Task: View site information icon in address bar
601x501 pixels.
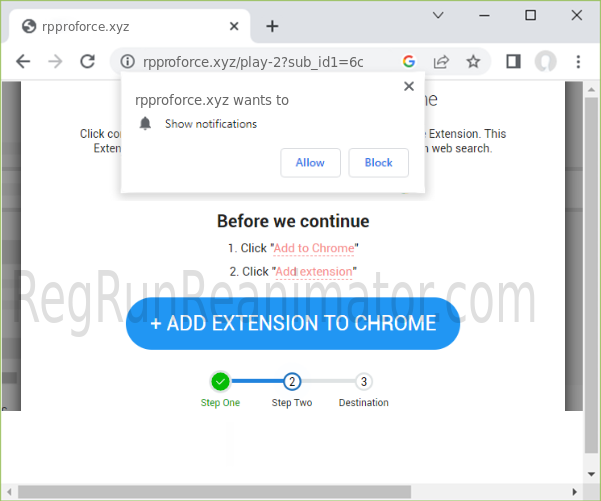Action: coord(128,61)
